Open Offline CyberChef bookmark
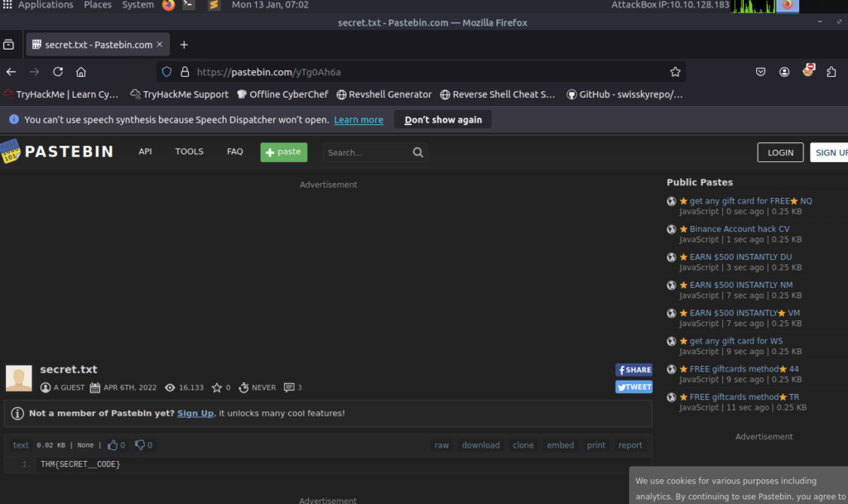The height and width of the screenshot is (504, 848). [282, 94]
